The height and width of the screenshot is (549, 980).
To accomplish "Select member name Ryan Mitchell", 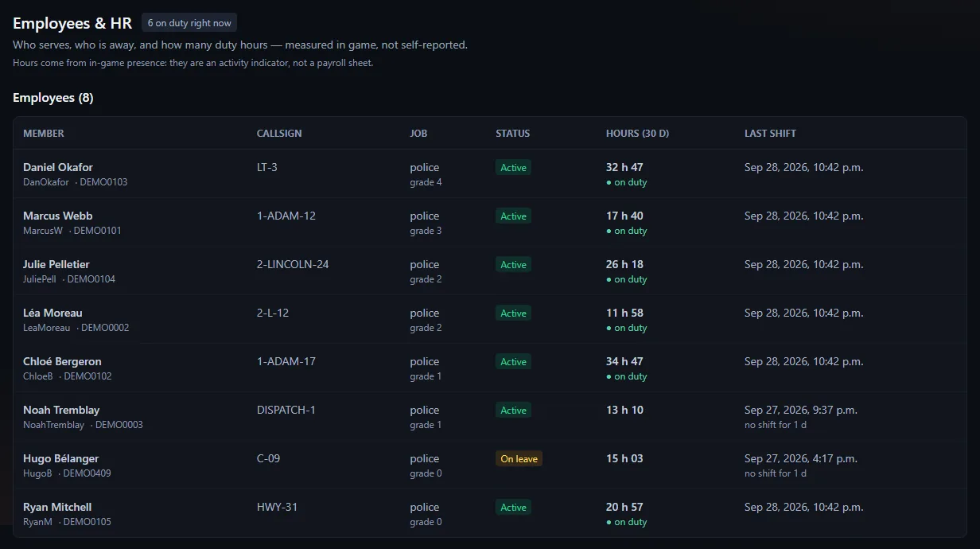I will point(57,507).
